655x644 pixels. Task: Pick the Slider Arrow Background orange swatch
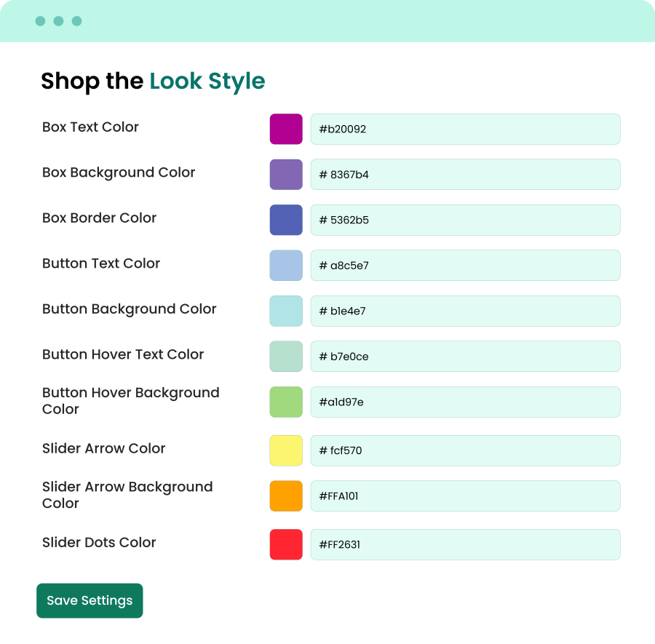pyautogui.click(x=286, y=496)
